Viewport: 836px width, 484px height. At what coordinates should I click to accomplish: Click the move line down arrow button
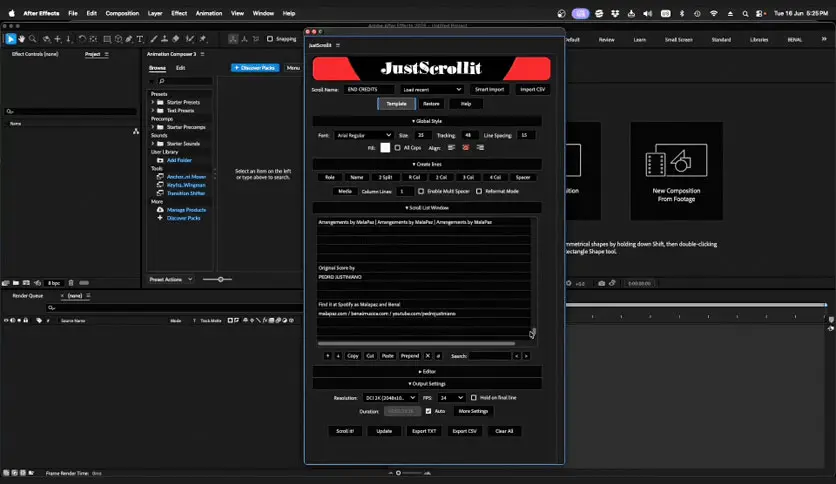338,356
